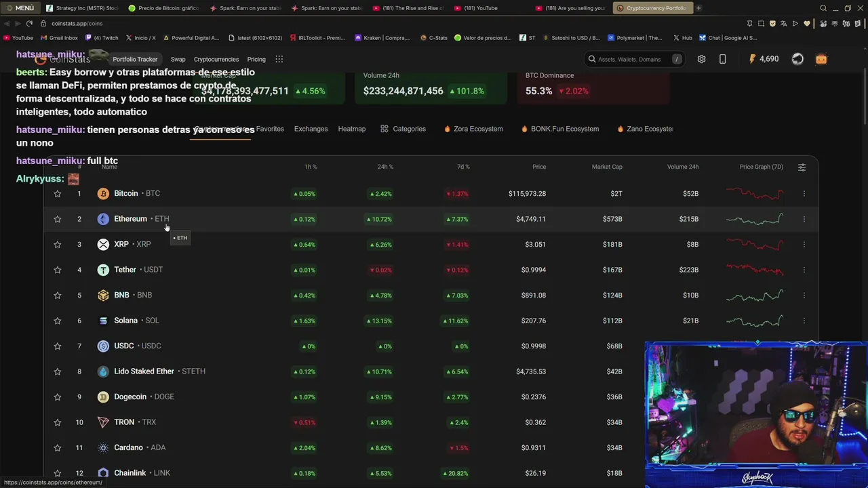Viewport: 868px width, 488px height.
Task: Click the Chainlink coin logo
Action: [x=103, y=473]
